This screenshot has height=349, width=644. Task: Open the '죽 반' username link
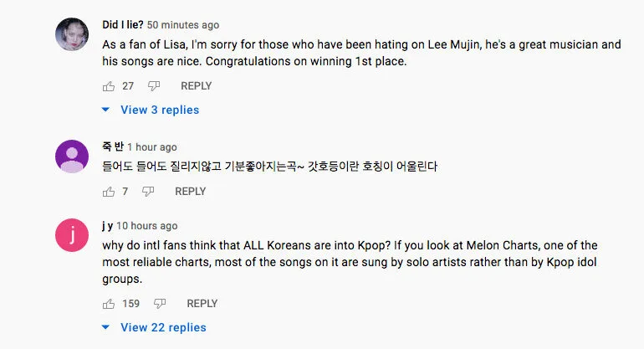(111, 147)
